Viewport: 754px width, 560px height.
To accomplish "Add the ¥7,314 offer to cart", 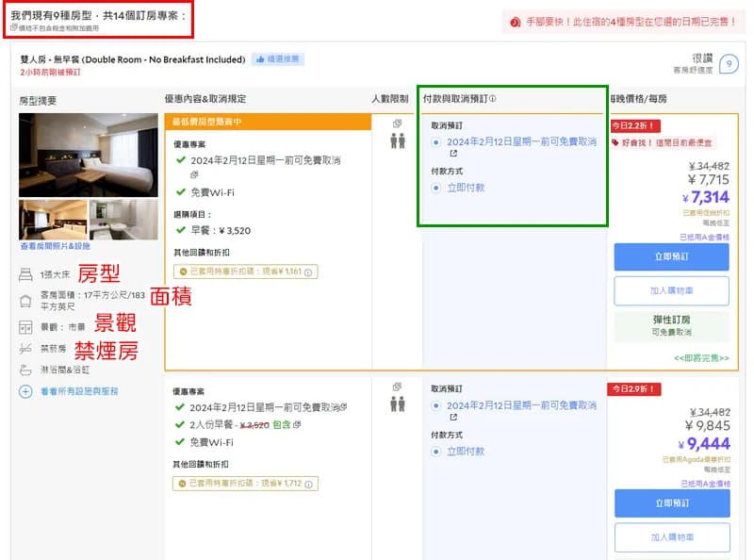I will coord(671,290).
